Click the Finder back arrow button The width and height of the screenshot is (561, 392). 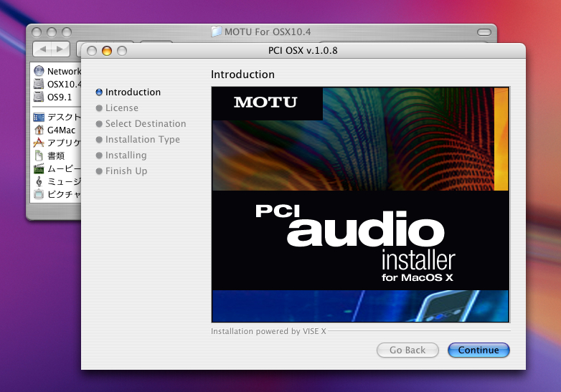coord(43,49)
